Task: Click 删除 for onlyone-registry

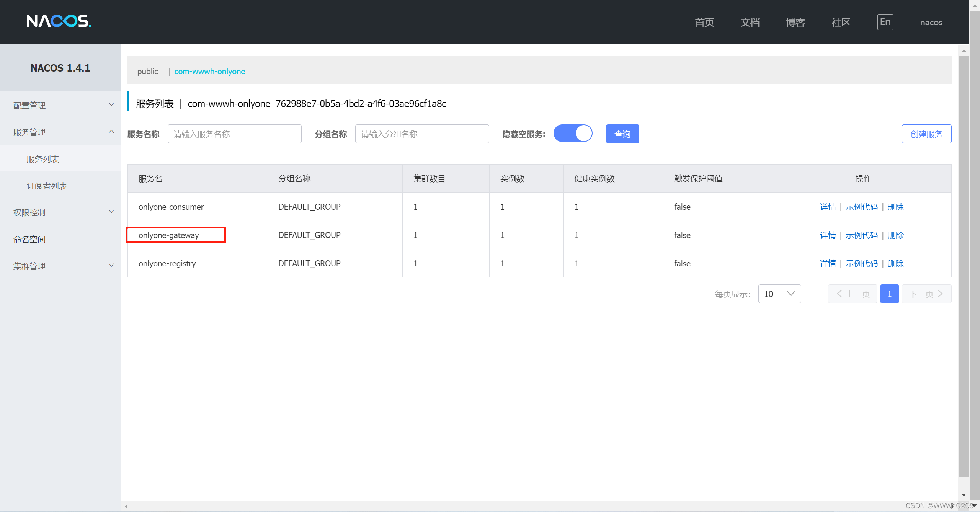Action: pos(895,264)
